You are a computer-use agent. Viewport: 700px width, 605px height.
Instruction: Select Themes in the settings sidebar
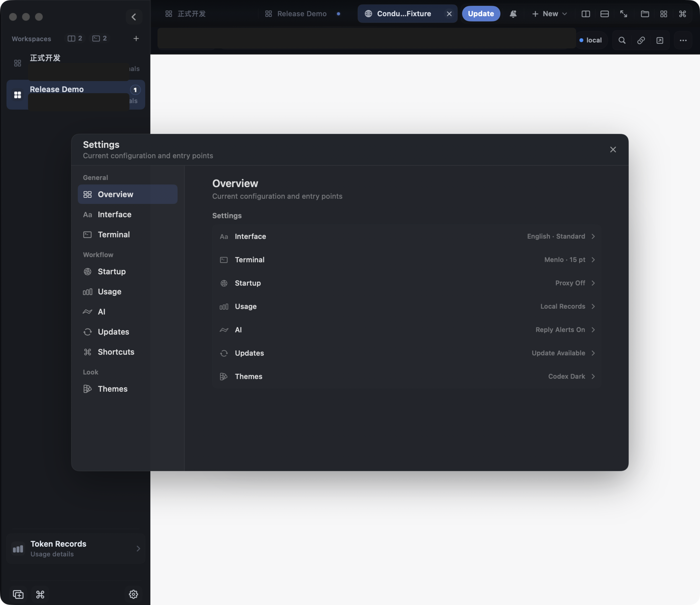click(128, 389)
